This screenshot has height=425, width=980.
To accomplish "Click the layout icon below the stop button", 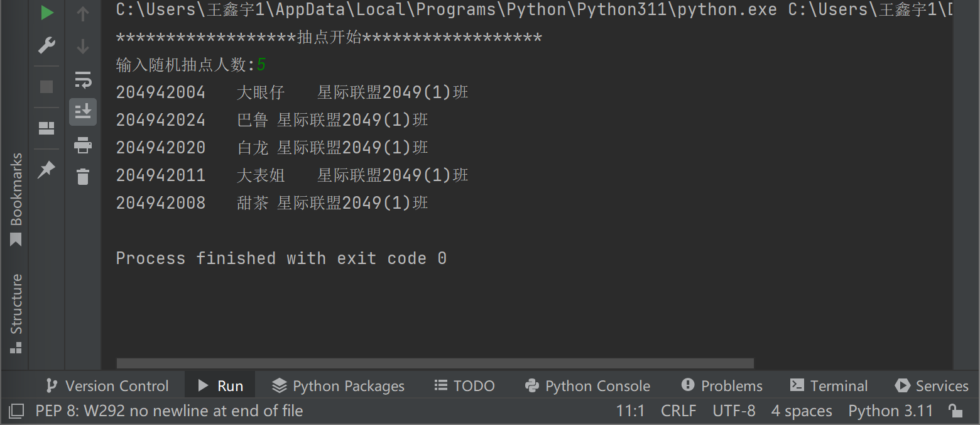I will [x=46, y=128].
